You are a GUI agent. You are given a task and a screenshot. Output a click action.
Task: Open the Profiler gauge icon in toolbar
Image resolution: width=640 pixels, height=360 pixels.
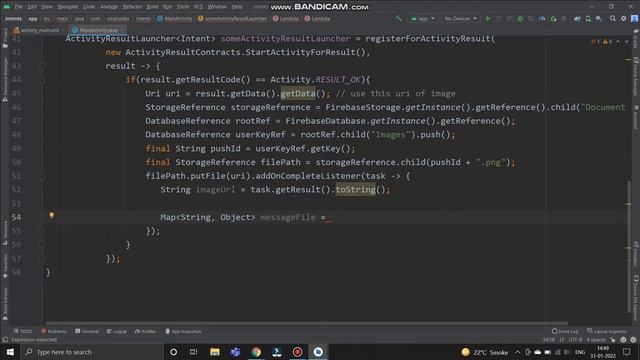pos(542,19)
